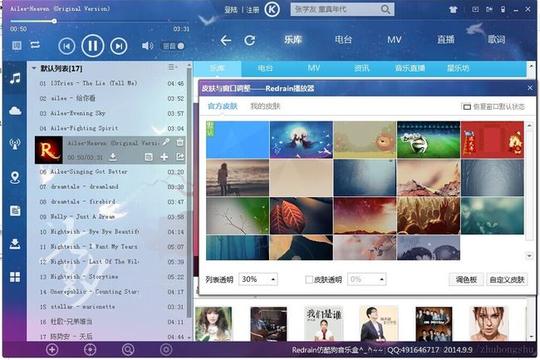Screen dimensions: 540x360
Task: Open the cloud music sidebar icon
Action: [x=15, y=111]
